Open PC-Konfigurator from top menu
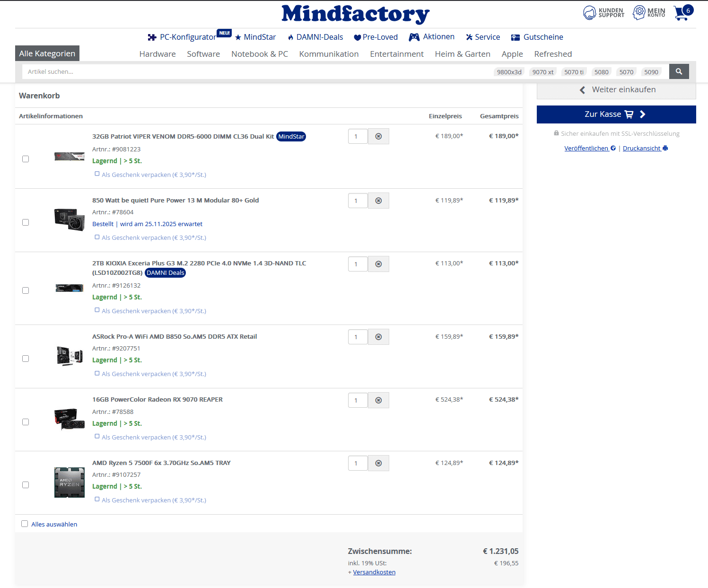The width and height of the screenshot is (708, 588). 182,37
